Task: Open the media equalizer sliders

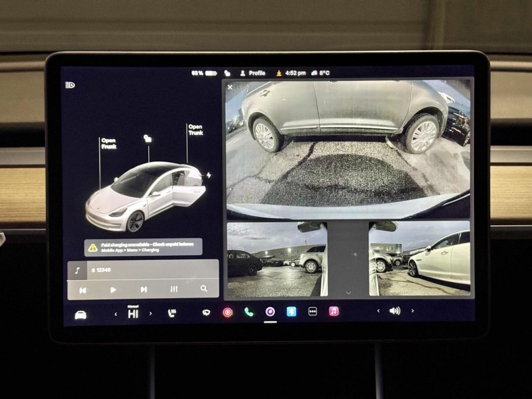Action: tap(174, 289)
